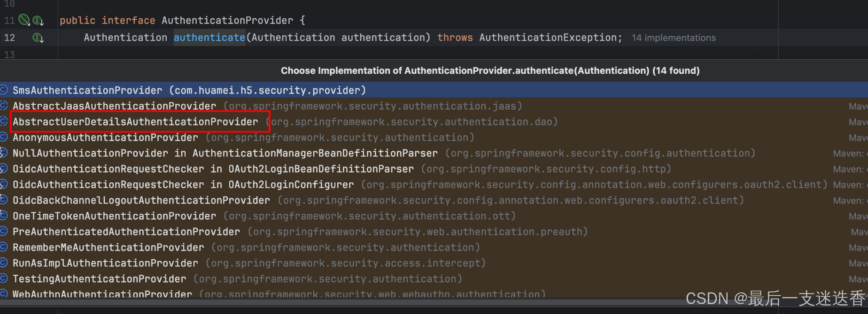This screenshot has width=868, height=314.
Task: Choose RunAsImplAuthenticationProvider implementation
Action: point(434,263)
